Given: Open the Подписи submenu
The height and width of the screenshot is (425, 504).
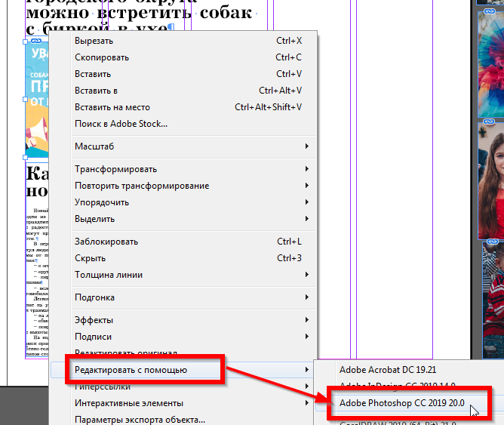Looking at the screenshot, I should point(183,337).
